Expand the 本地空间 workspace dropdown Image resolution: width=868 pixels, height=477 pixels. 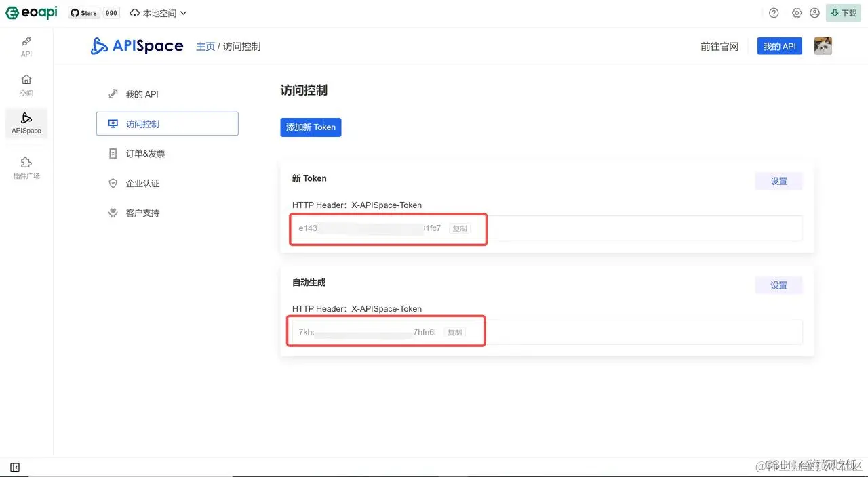(x=157, y=13)
